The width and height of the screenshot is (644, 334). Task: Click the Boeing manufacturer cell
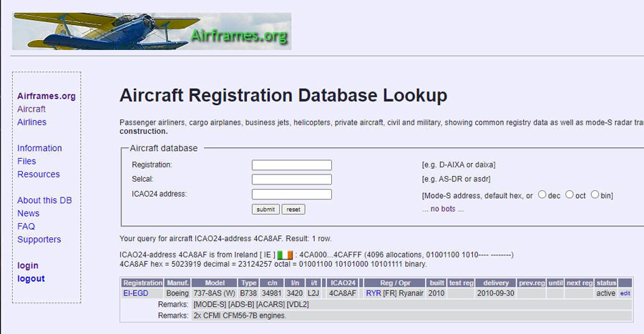coord(177,293)
